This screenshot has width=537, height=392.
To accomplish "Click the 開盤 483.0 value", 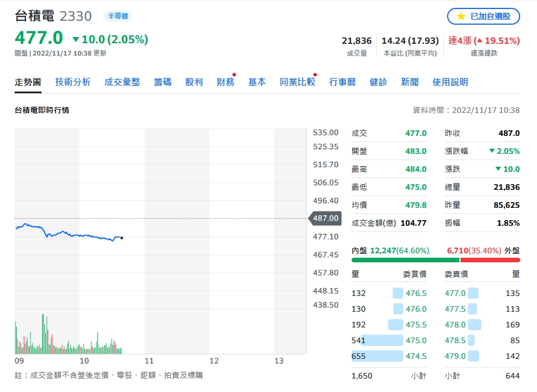I will tap(416, 151).
